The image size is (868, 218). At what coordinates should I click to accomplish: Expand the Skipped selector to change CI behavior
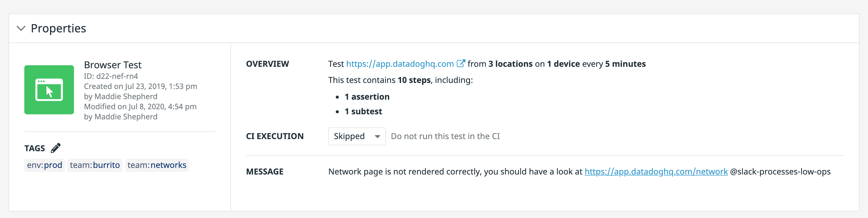(356, 136)
